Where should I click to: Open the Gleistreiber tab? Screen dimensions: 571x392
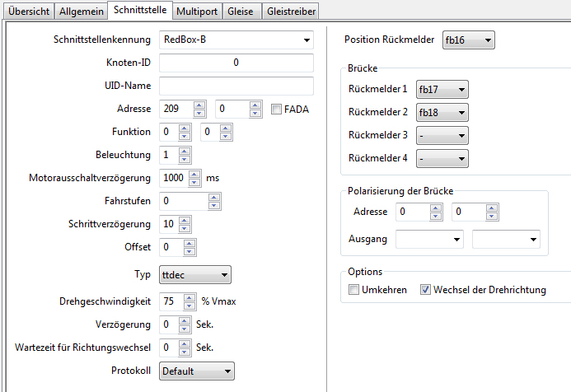tap(292, 10)
